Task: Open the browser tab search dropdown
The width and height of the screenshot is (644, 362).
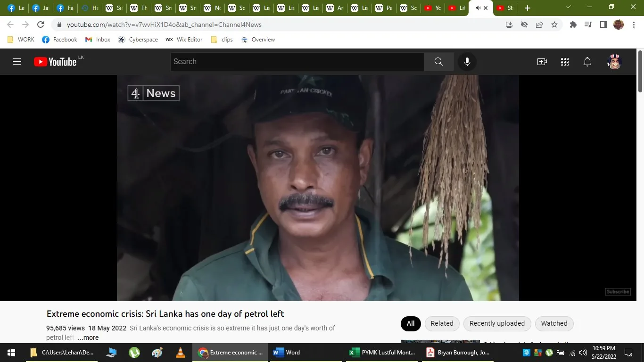Action: (568, 8)
